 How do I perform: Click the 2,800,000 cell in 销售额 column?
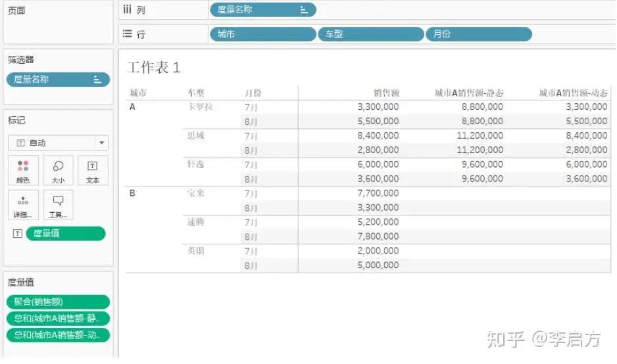[x=378, y=150]
